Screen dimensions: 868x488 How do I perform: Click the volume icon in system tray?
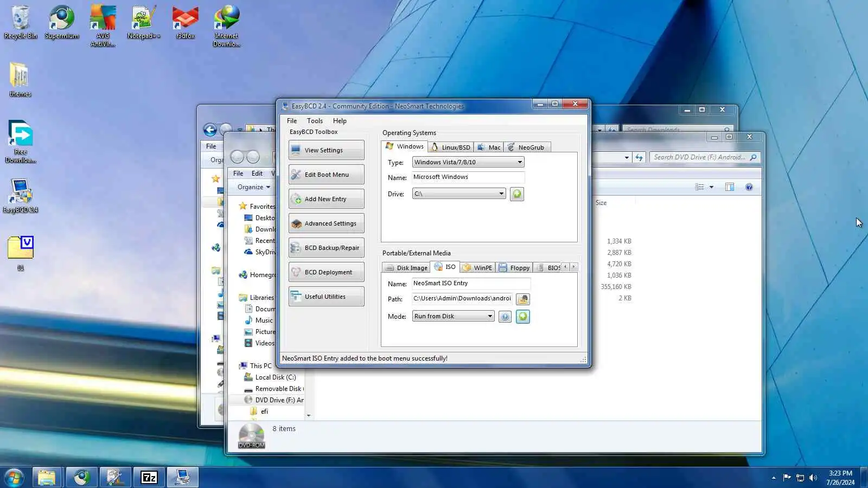[x=813, y=478]
